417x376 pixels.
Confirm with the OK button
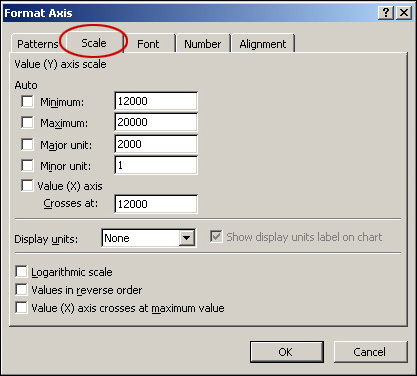(287, 352)
